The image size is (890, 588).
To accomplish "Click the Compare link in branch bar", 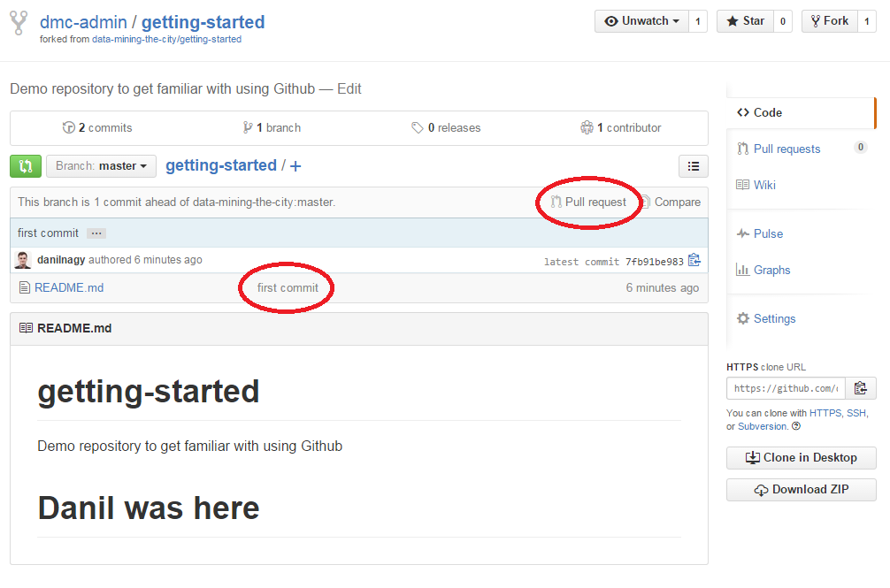I will (671, 202).
